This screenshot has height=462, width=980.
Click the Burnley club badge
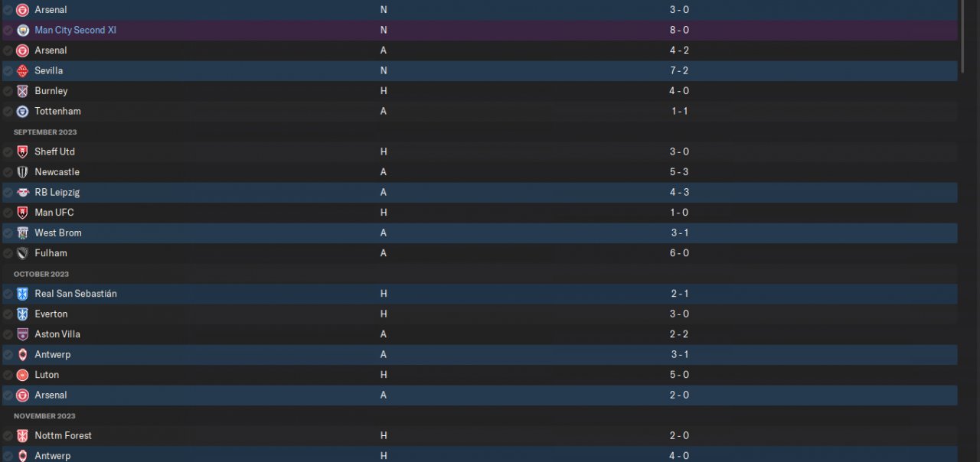click(x=23, y=91)
